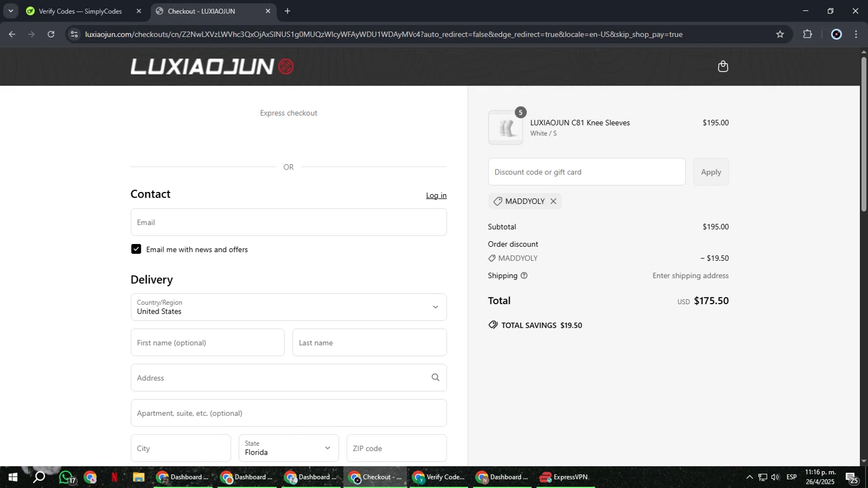Open the Windows Start menu
Screen dimensions: 868x488
(x=12, y=478)
